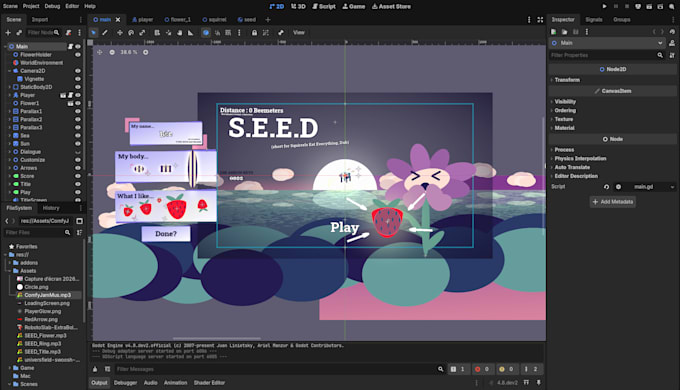Viewport: 680px width, 390px height.
Task: Zoom out the viewport with minus icon
Action: tap(112, 52)
